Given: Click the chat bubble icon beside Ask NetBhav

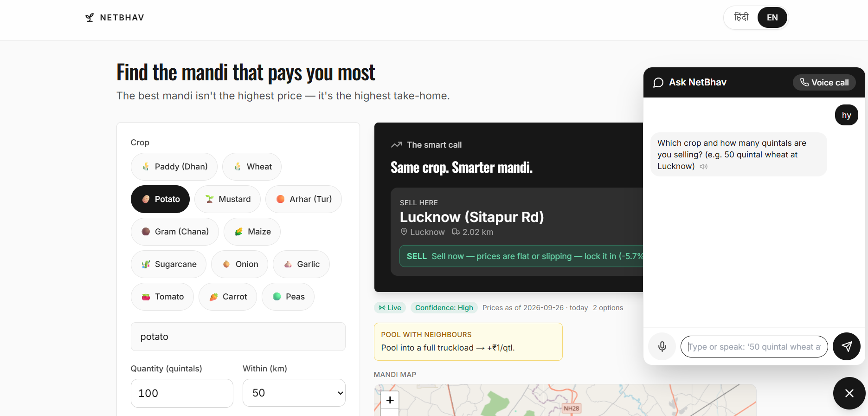Looking at the screenshot, I should 658,83.
